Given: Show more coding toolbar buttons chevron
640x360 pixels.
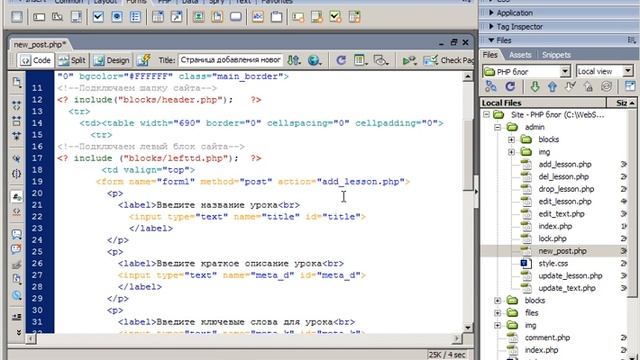Looking at the screenshot, I should 18,332.
